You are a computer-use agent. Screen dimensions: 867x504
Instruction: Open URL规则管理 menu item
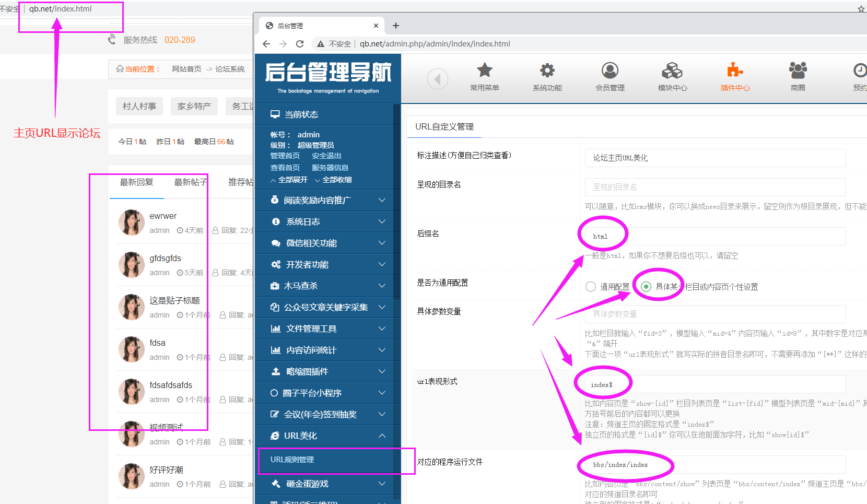point(292,460)
